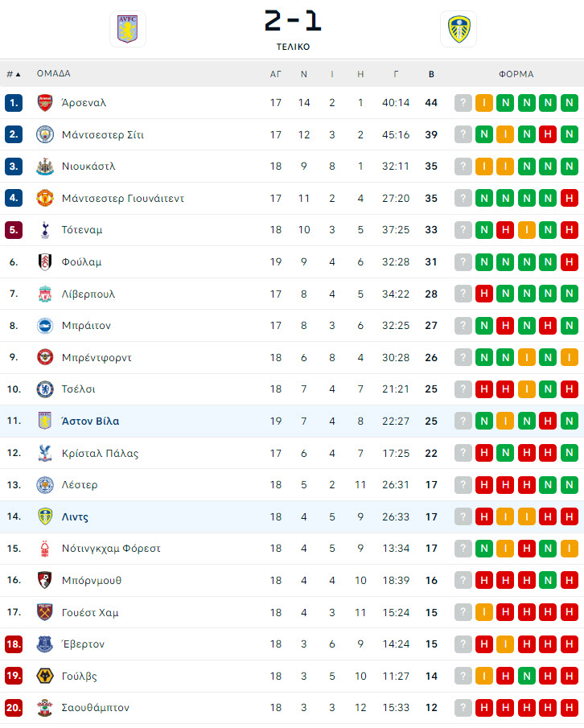Screen dimensions: 584x728
Task: Open the Λίβερπουλ team link
Action: 88,294
